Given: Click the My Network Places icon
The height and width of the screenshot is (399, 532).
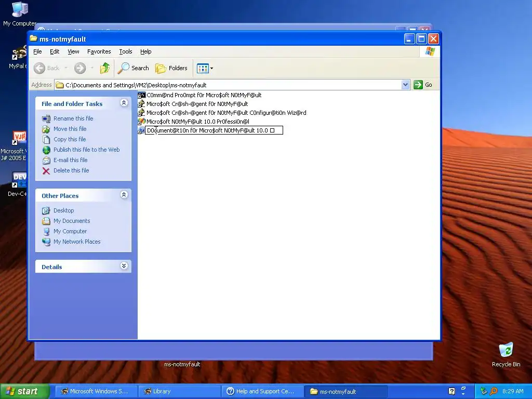Looking at the screenshot, I should pos(46,242).
